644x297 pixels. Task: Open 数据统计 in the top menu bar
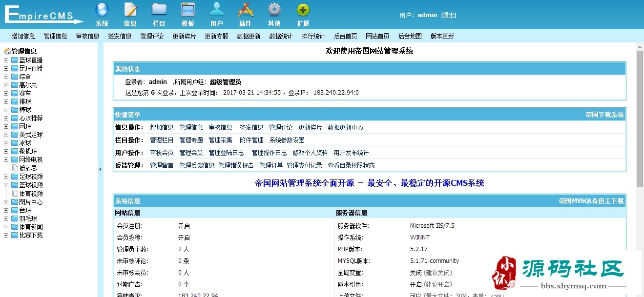[281, 36]
